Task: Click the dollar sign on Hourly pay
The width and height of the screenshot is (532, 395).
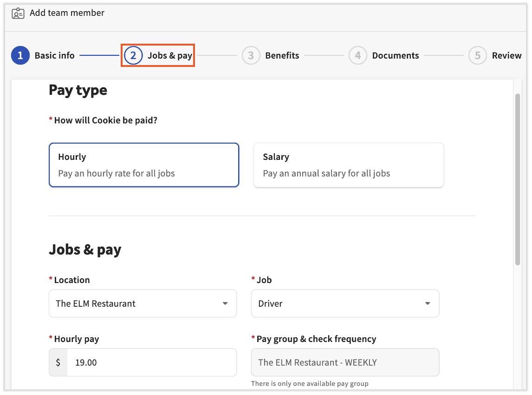Action: pyautogui.click(x=58, y=362)
